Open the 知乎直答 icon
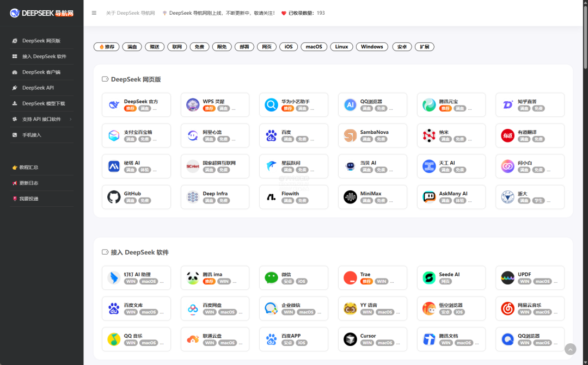Viewport: 588px width, 365px height. [508, 104]
